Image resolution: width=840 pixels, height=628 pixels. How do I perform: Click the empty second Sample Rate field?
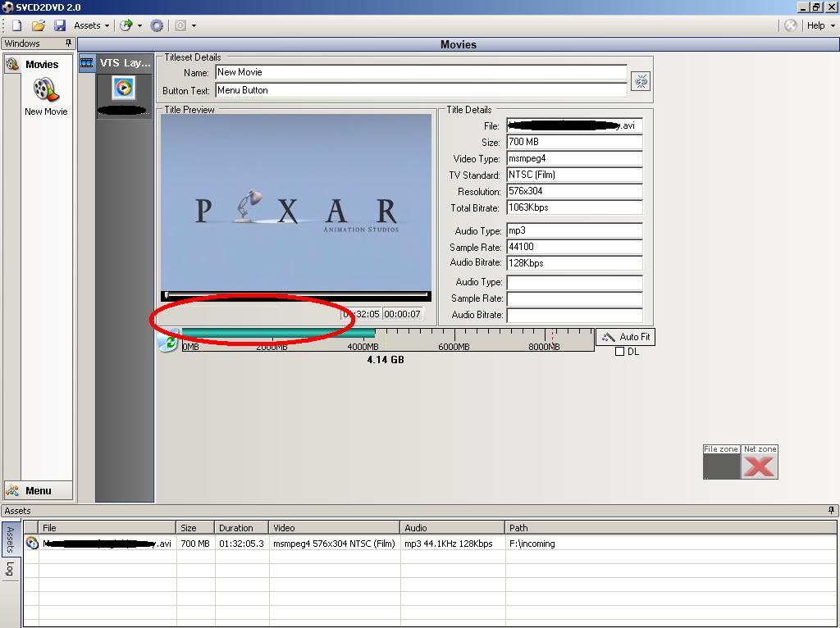pos(574,298)
